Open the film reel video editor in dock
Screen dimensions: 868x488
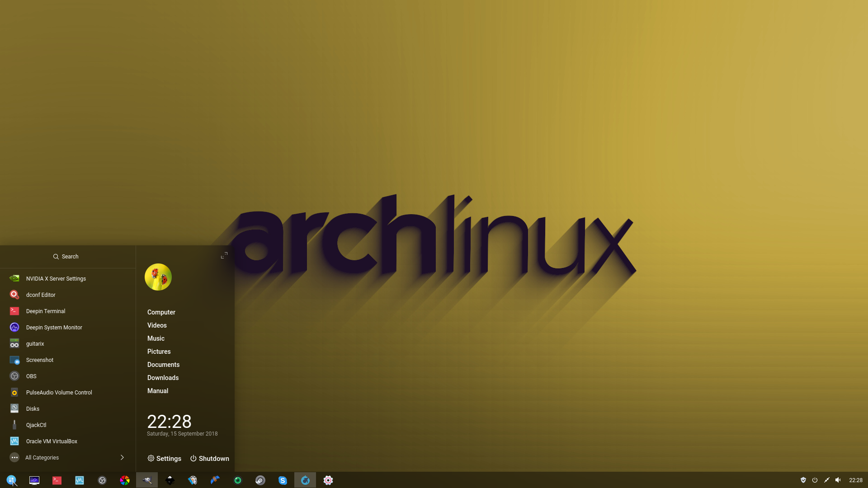click(x=193, y=480)
